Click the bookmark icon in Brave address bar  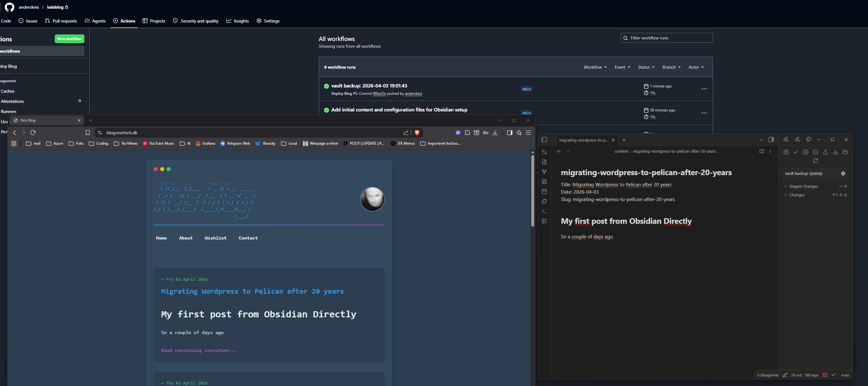87,133
